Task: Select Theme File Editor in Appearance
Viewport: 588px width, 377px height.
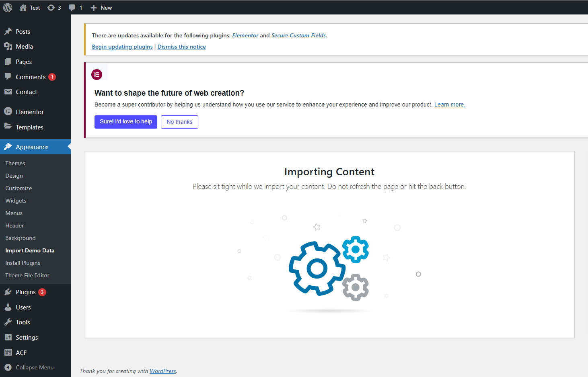Action: tap(27, 275)
